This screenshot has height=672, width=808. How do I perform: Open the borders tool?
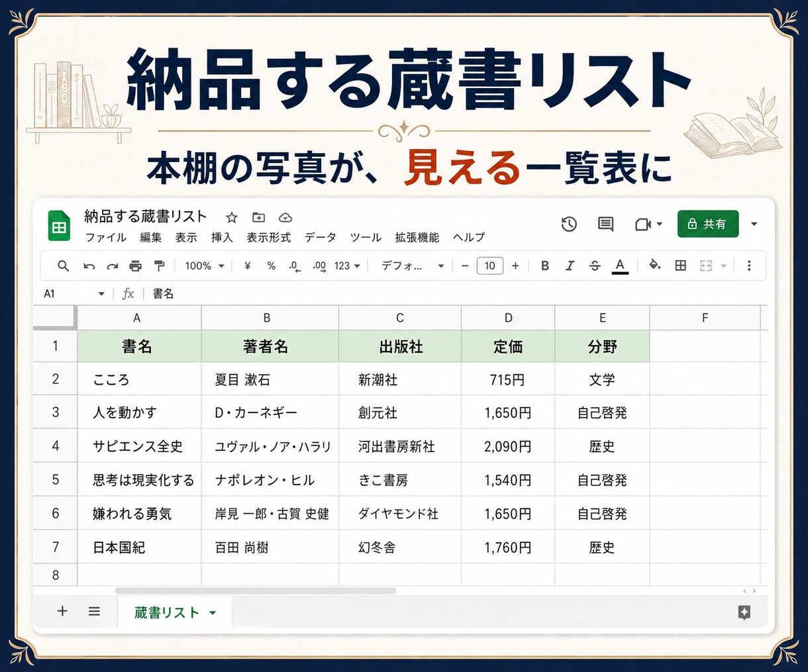(680, 265)
